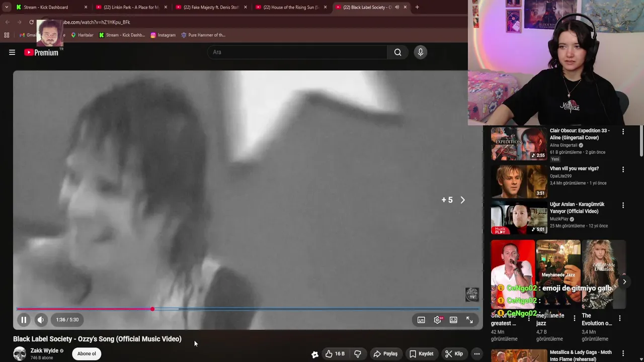Click the MuzikPlay channel name
The image size is (644, 362).
pyautogui.click(x=559, y=219)
